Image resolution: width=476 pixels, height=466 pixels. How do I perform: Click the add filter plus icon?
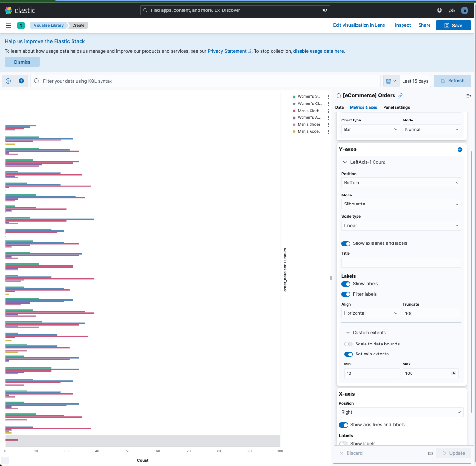point(21,81)
